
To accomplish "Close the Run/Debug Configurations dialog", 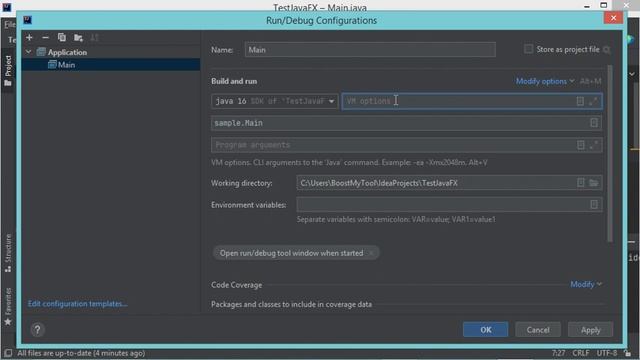I will click(x=613, y=18).
